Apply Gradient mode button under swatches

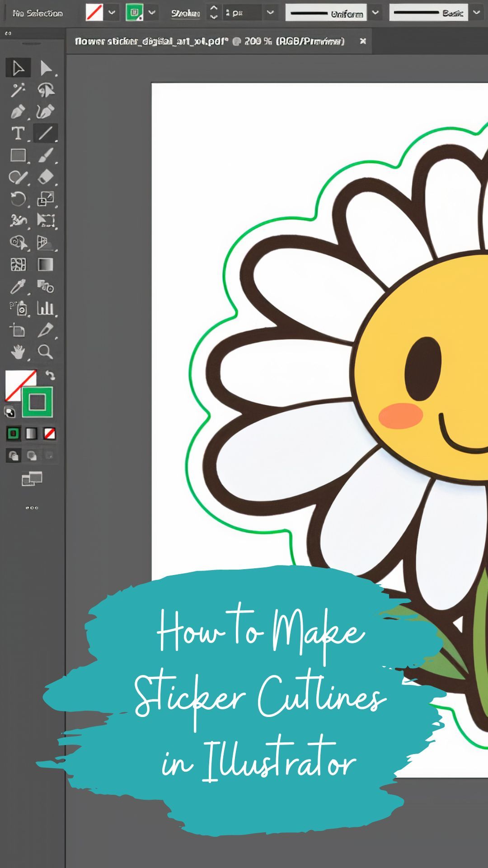click(31, 434)
